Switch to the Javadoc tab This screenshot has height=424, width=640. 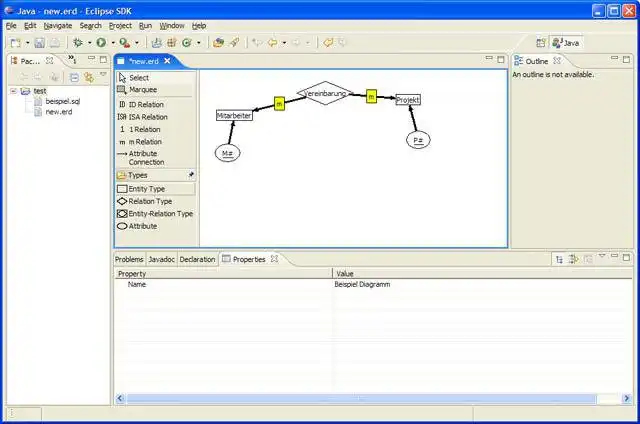point(162,260)
